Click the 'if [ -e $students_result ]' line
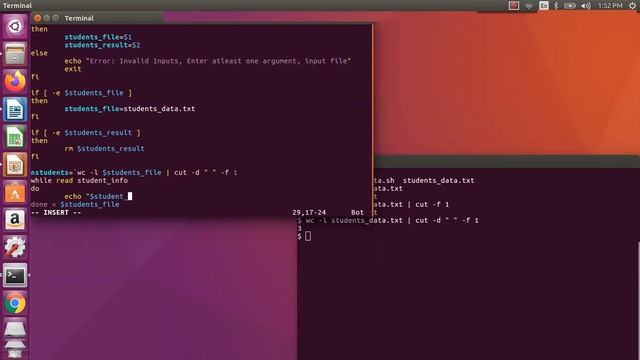The height and width of the screenshot is (360, 640). pos(85,133)
